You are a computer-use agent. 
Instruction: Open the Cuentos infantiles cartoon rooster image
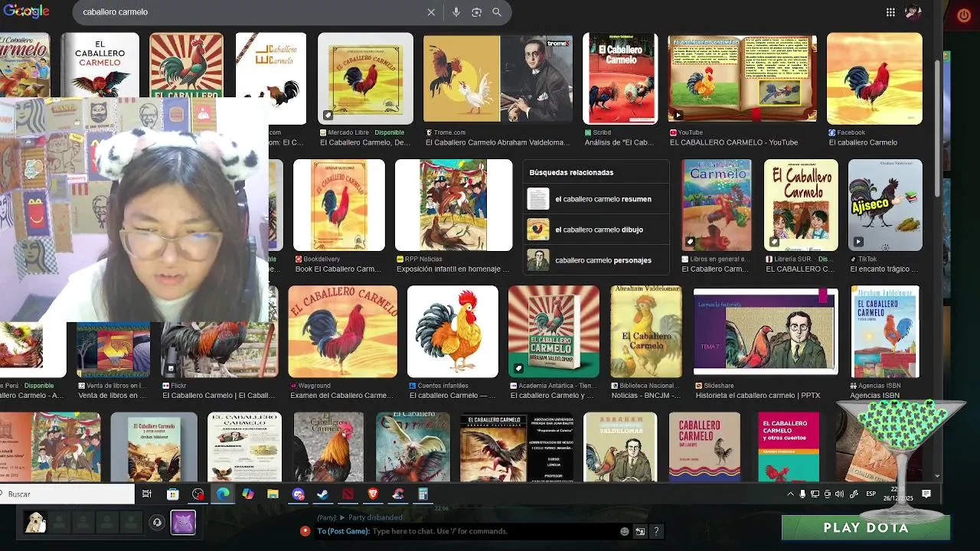pyautogui.click(x=452, y=331)
